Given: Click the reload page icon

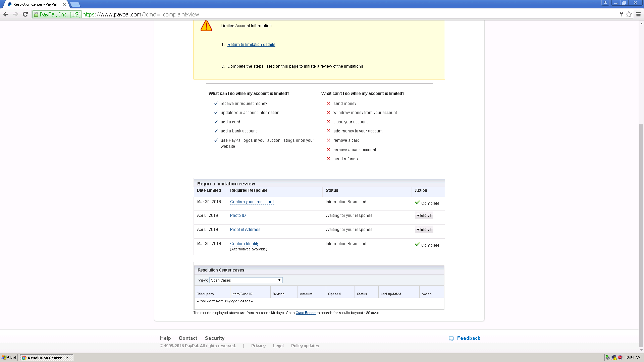Looking at the screenshot, I should tap(25, 14).
